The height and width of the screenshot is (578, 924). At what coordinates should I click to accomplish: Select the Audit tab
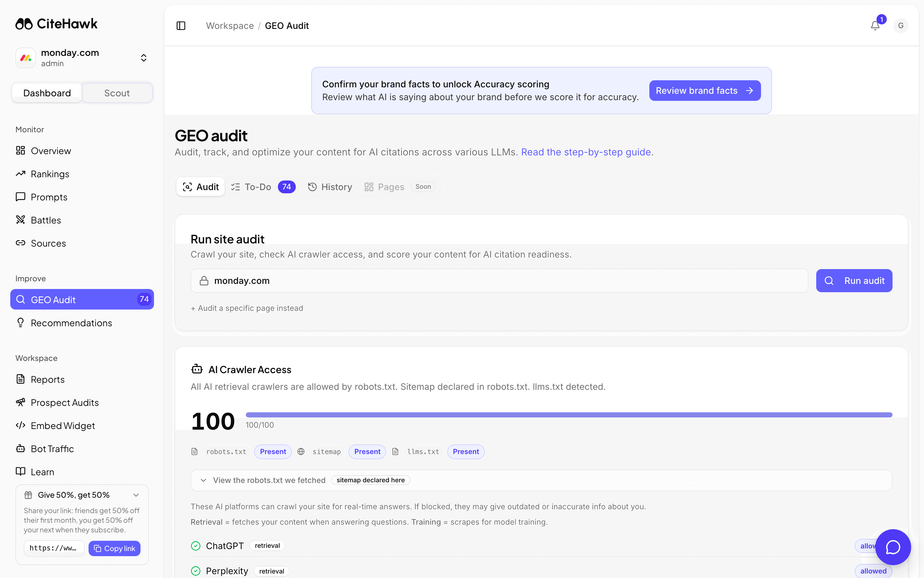tap(201, 187)
